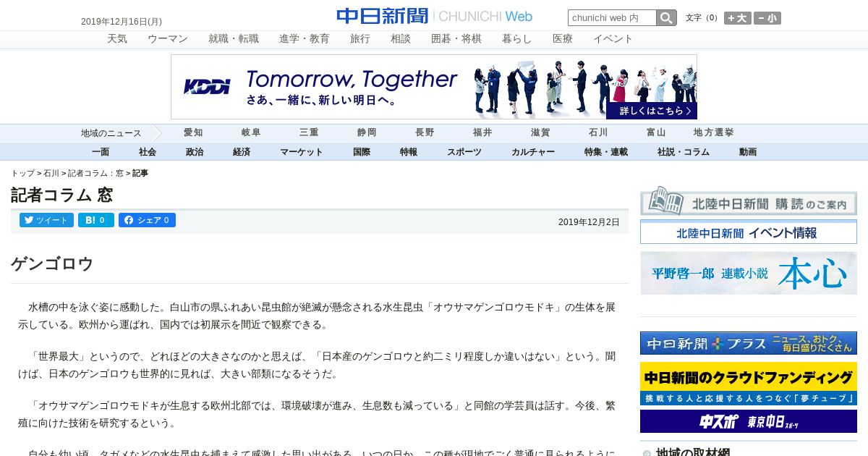Click header date 2019年12月16日(月)
Viewport: 868px width, 456px height.
(122, 22)
